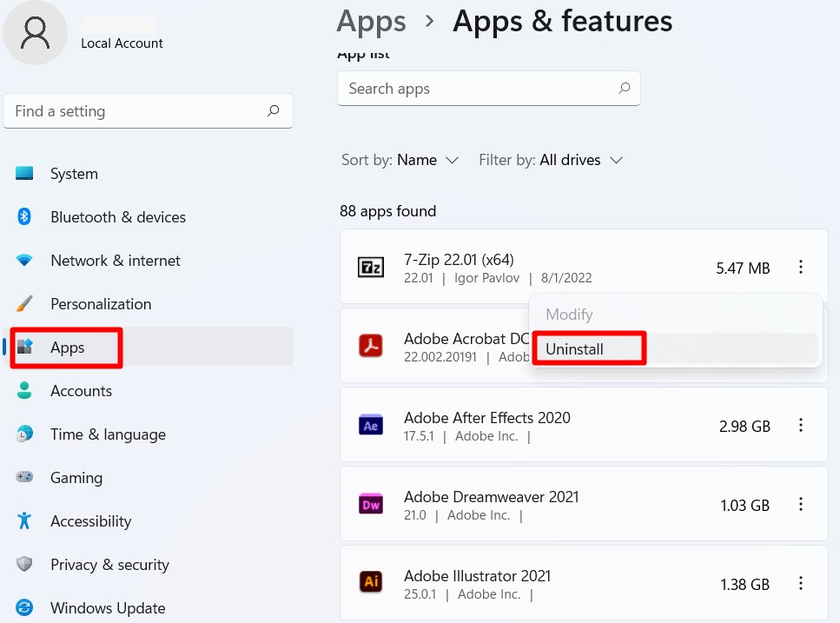Navigate to the Apps breadcrumb link
The image size is (840, 623).
tap(371, 21)
